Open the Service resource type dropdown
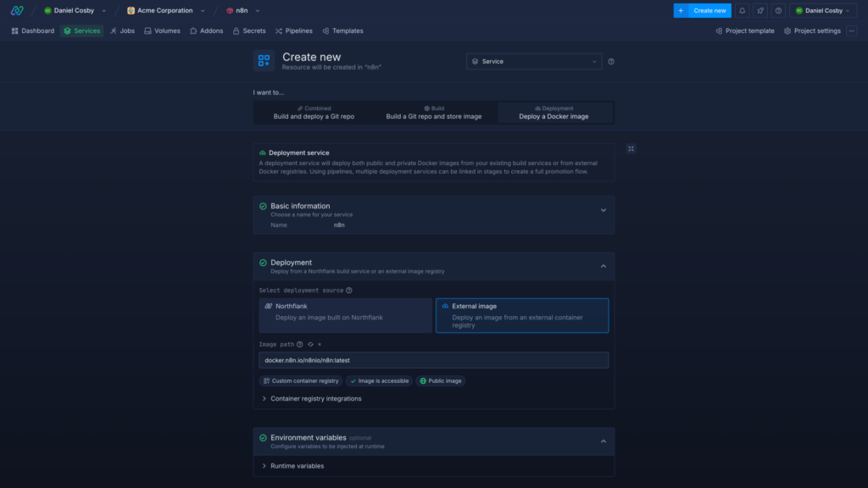The width and height of the screenshot is (868, 488). point(534,61)
